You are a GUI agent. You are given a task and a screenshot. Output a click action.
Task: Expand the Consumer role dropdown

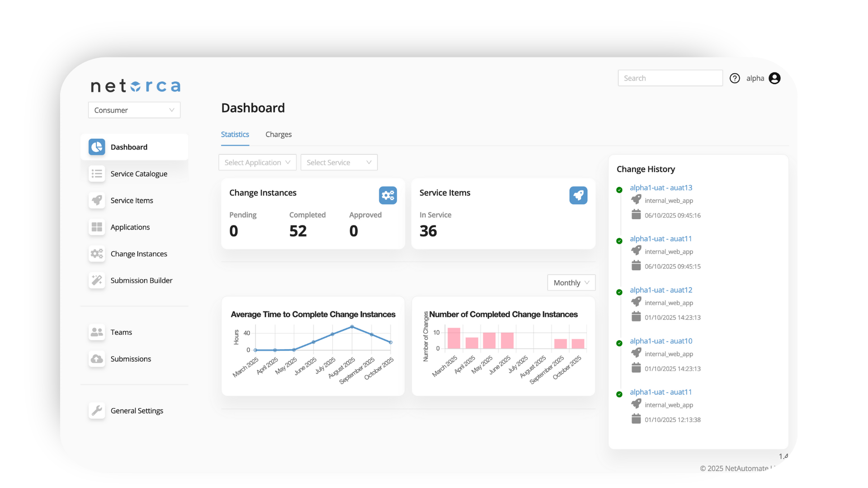(134, 110)
